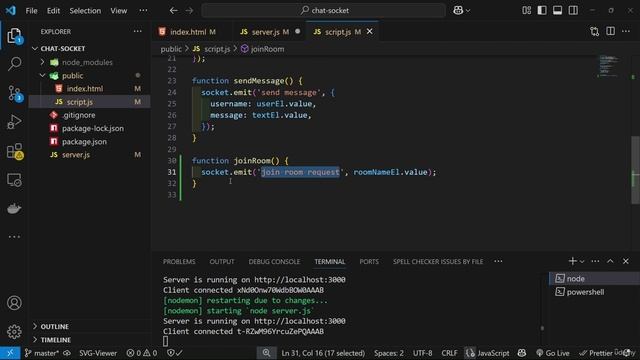Go forward in navigation history
Screen dimensions: 640x360
tap(189, 11)
